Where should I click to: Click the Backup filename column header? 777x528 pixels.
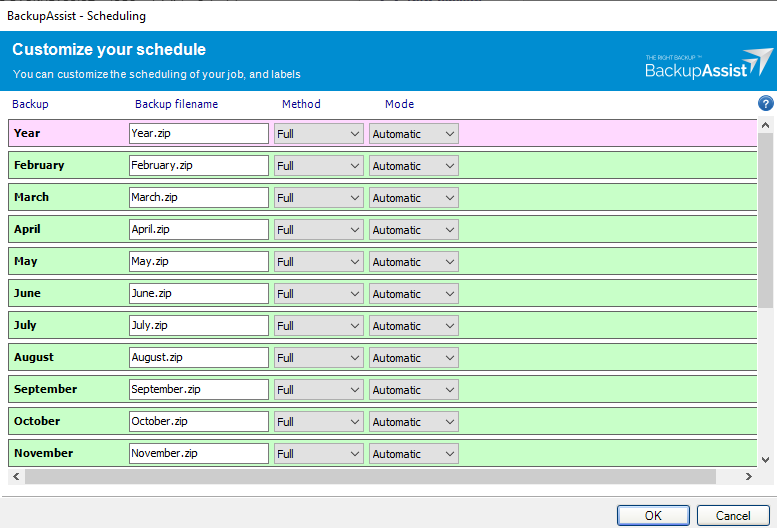click(x=176, y=104)
